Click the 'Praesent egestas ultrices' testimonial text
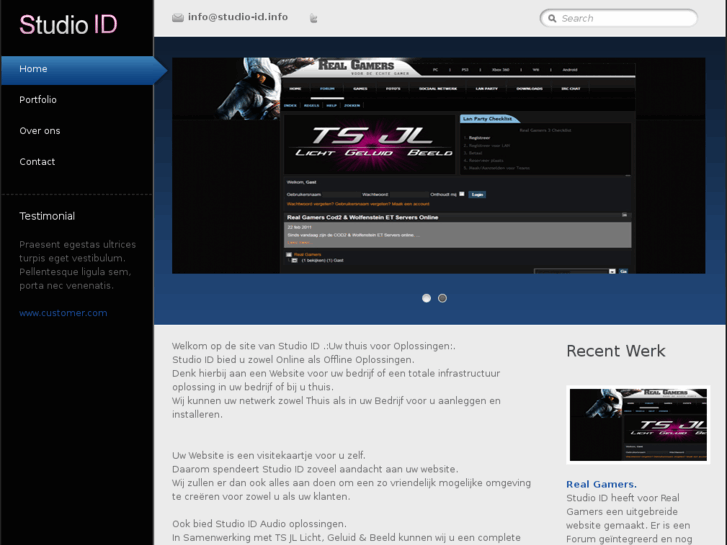The image size is (727, 545). tap(77, 265)
